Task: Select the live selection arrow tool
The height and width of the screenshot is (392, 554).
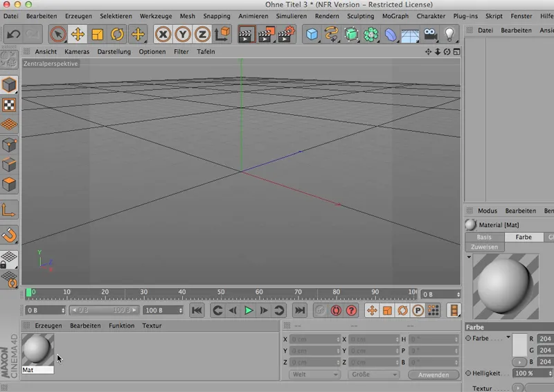Action: [x=57, y=35]
